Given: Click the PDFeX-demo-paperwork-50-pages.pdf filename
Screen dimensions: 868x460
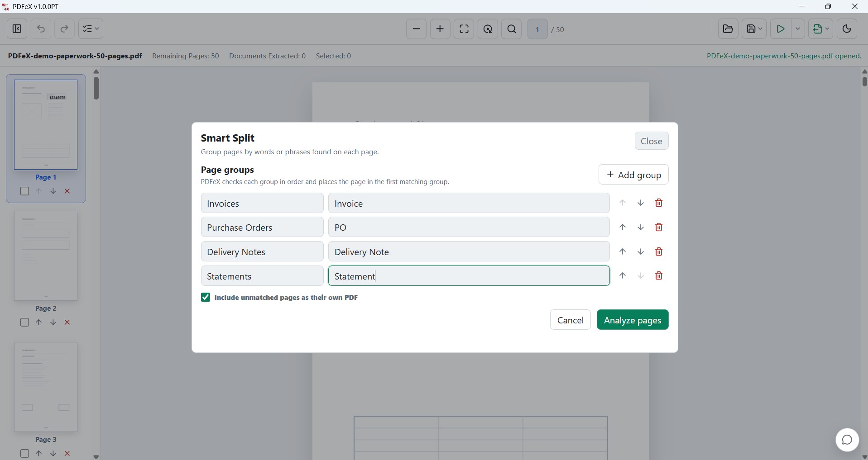Looking at the screenshot, I should 75,56.
